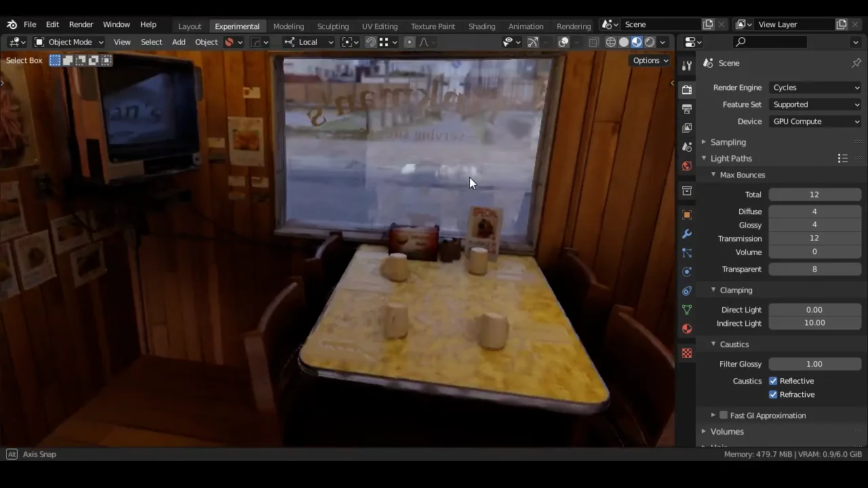
Task: Open the Object properties tab icon
Action: (687, 215)
